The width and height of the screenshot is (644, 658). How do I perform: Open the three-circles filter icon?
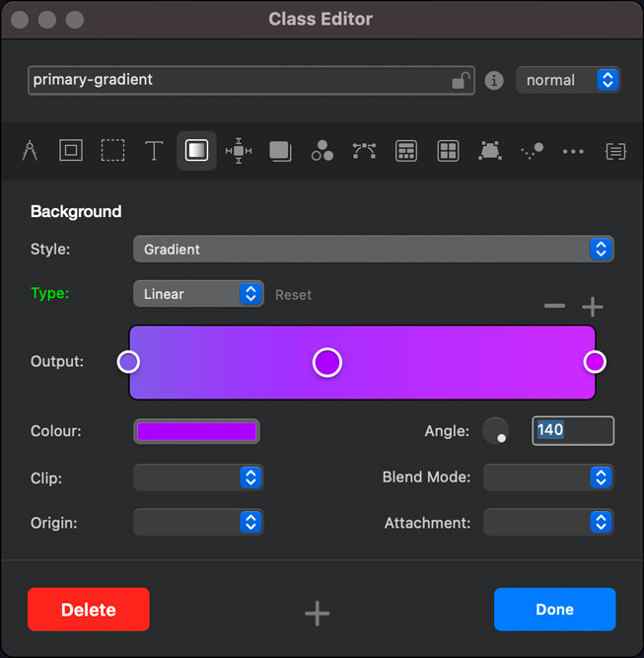[x=322, y=151]
